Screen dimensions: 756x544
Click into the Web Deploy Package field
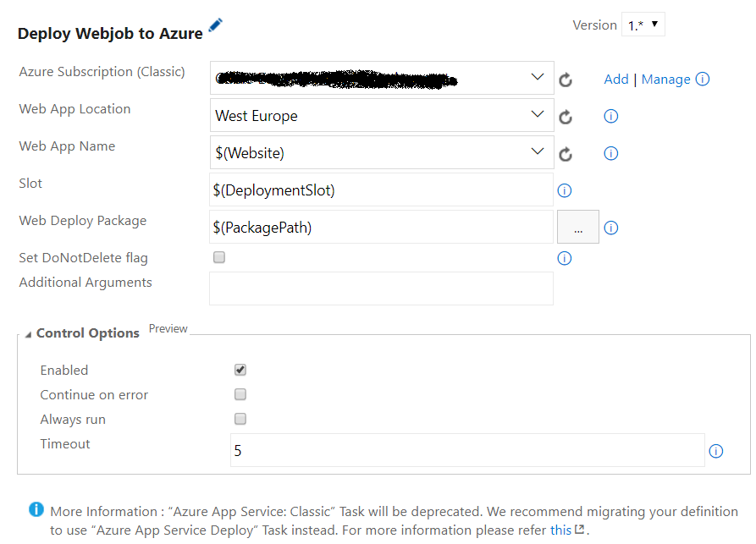point(381,227)
